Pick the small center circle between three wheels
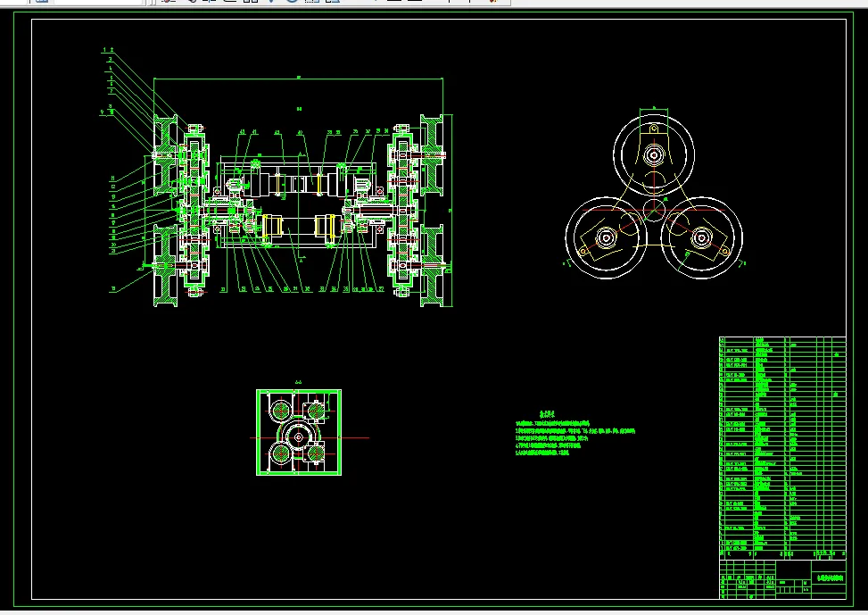This screenshot has height=615, width=868. point(654,211)
